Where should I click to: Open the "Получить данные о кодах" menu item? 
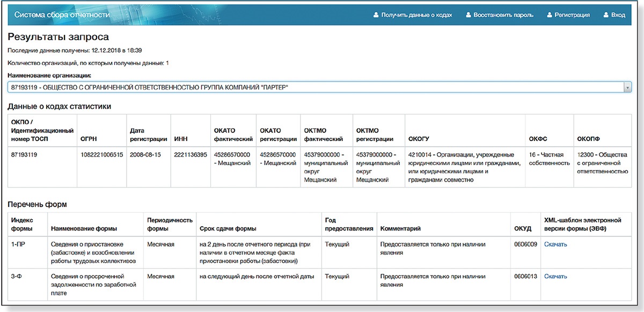[416, 15]
